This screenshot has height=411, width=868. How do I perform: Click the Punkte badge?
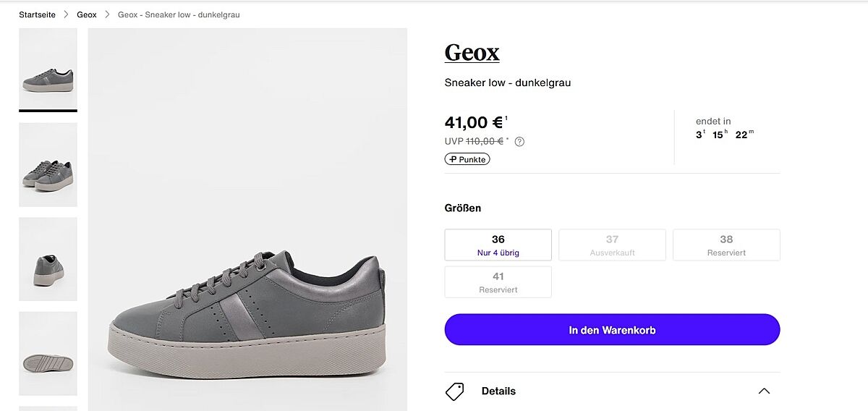click(x=467, y=159)
